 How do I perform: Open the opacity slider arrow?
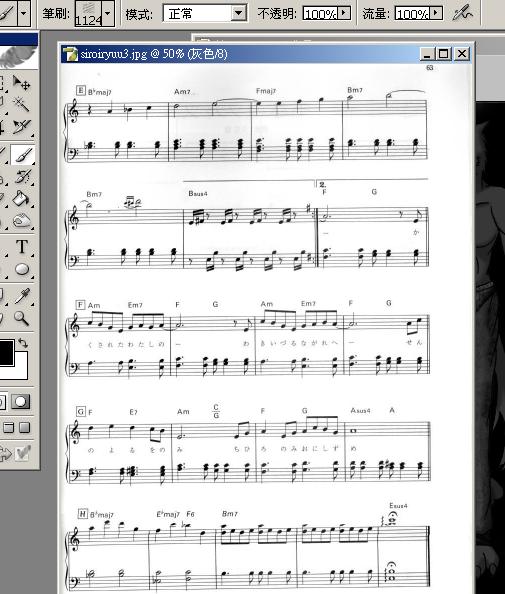pos(344,13)
